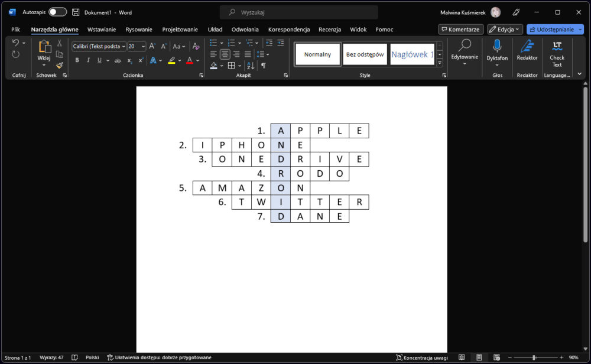Expand the borders dropdown arrow
Viewport: 591px width, 364px height.
coord(240,66)
